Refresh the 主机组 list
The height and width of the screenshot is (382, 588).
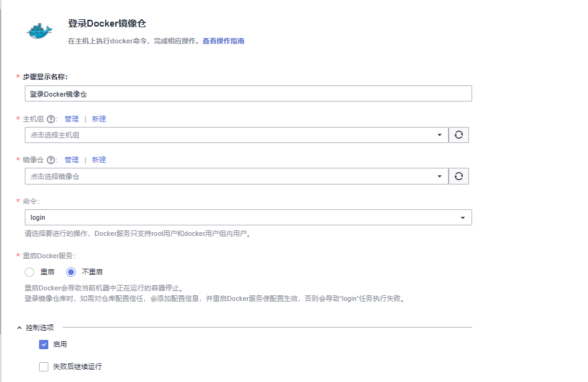pos(459,135)
